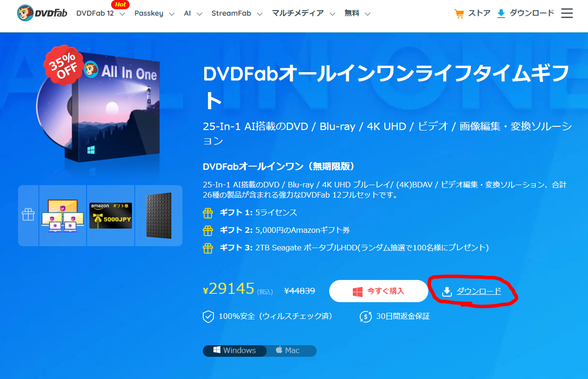The image size is (588, 379).
Task: Expand the 無料 dropdown chevron
Action: point(368,14)
